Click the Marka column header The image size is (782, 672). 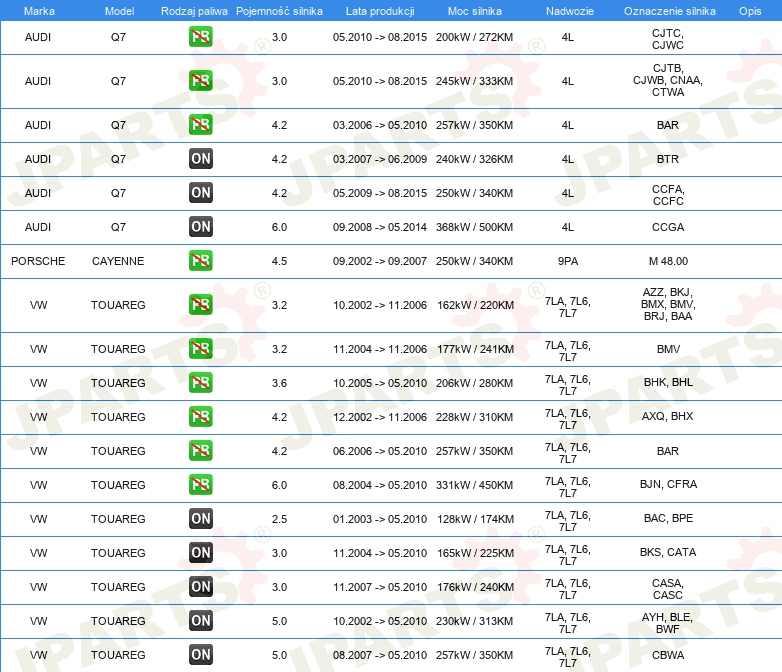pyautogui.click(x=39, y=11)
